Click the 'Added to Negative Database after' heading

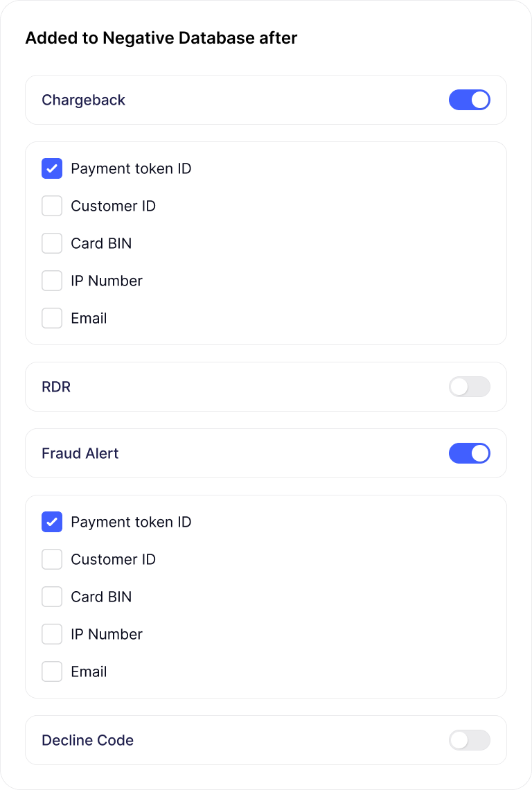[161, 38]
